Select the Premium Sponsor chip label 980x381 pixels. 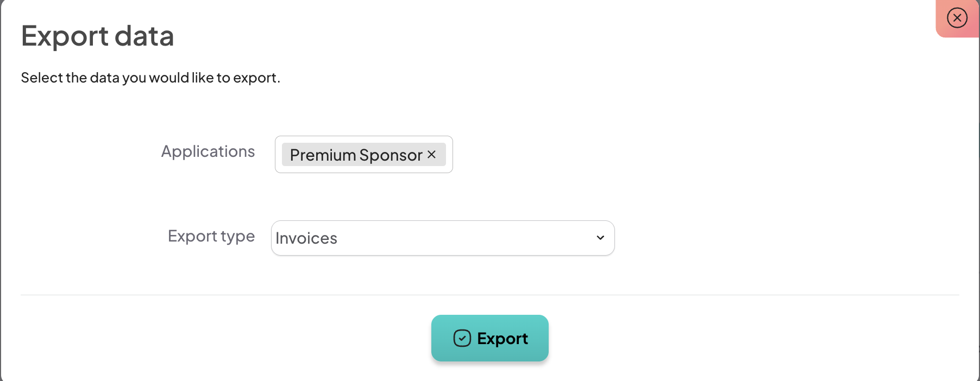[356, 155]
